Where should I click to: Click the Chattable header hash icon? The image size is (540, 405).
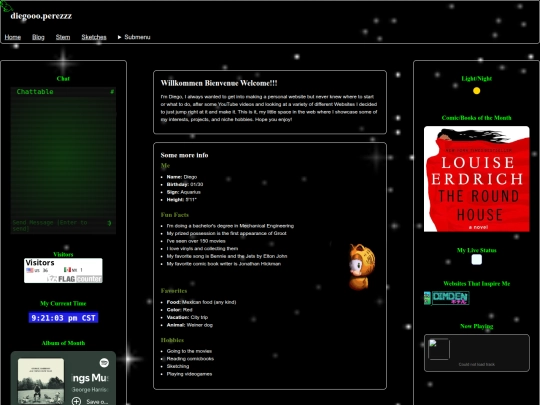pyautogui.click(x=112, y=92)
